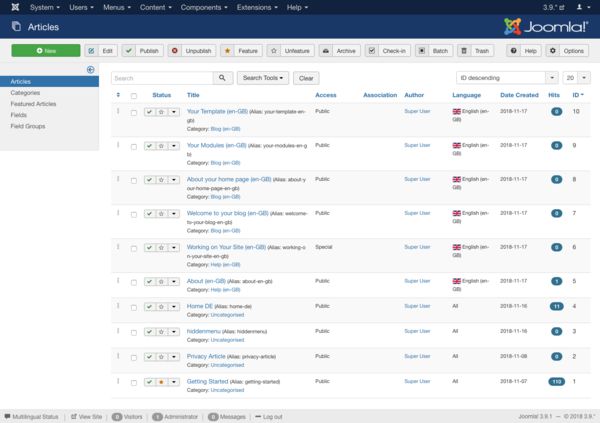
Task: Grab the reorder handle for About (en-GB) row
Action: pos(118,281)
